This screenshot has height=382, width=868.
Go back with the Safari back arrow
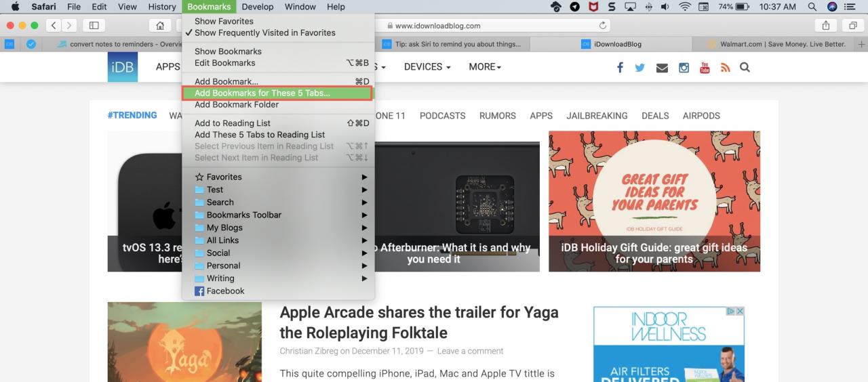(54, 26)
